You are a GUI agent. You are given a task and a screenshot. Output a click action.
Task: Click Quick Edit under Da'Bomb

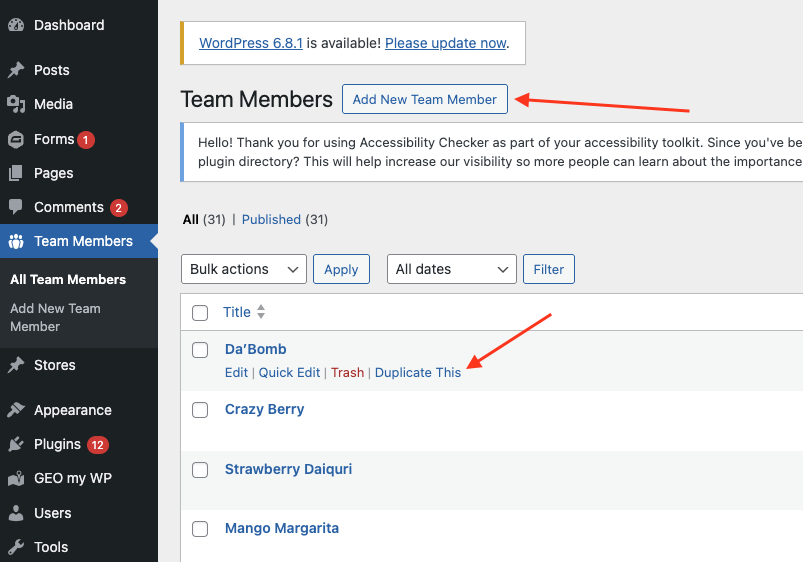(x=289, y=372)
